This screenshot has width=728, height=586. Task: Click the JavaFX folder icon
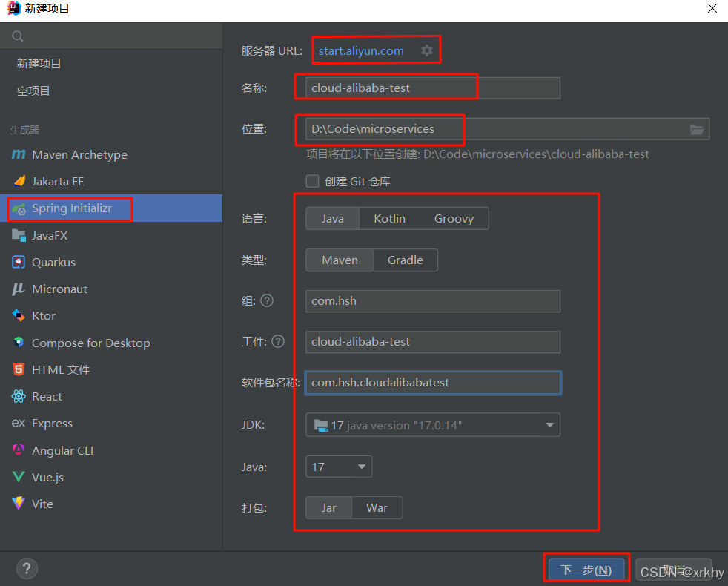[x=19, y=235]
